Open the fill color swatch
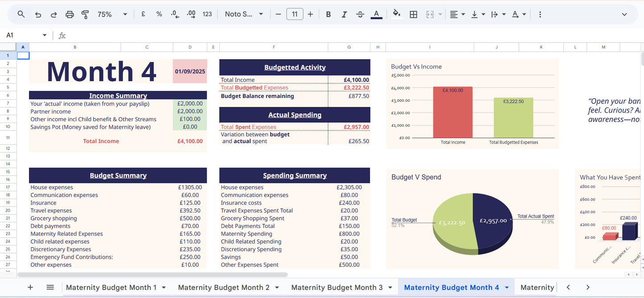The width and height of the screenshot is (644, 298). [396, 14]
